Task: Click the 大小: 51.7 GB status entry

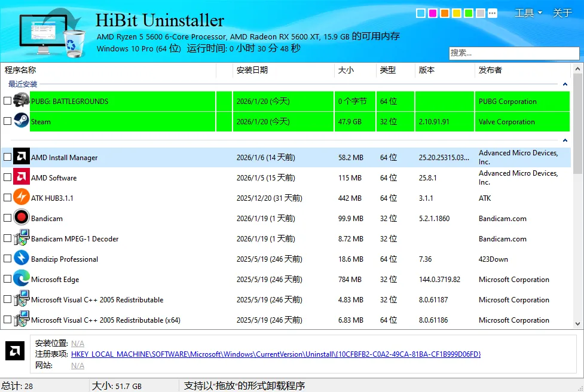Action: coord(117,386)
